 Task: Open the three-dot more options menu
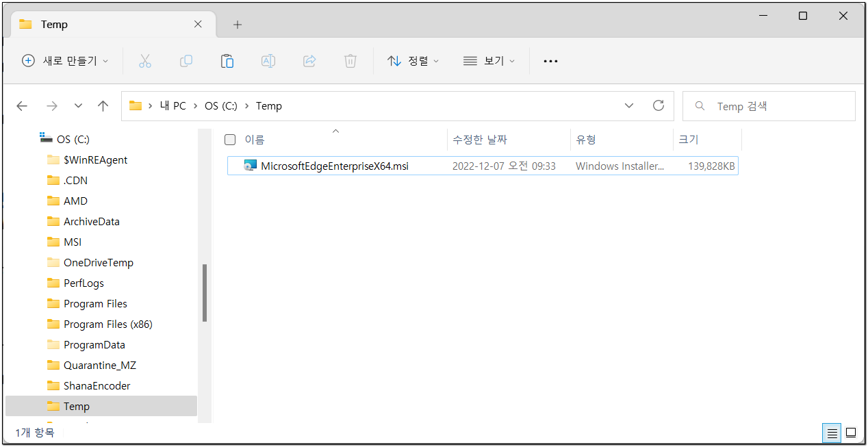coord(550,61)
